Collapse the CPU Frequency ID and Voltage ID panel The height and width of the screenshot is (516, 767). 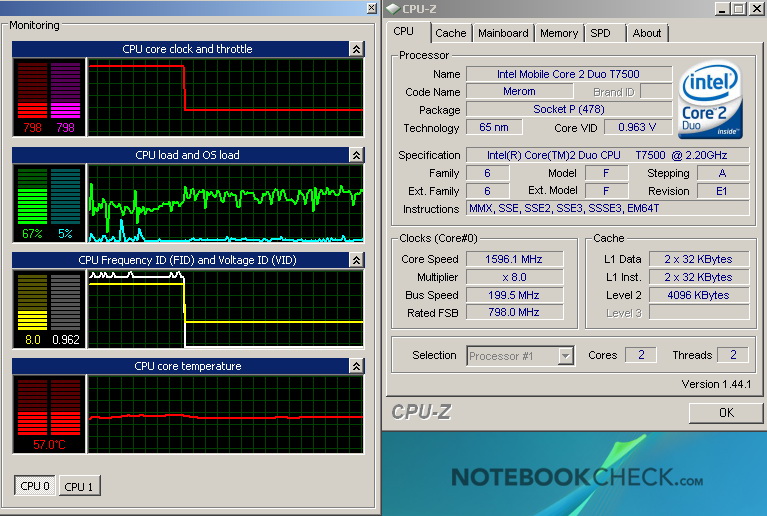click(x=356, y=260)
